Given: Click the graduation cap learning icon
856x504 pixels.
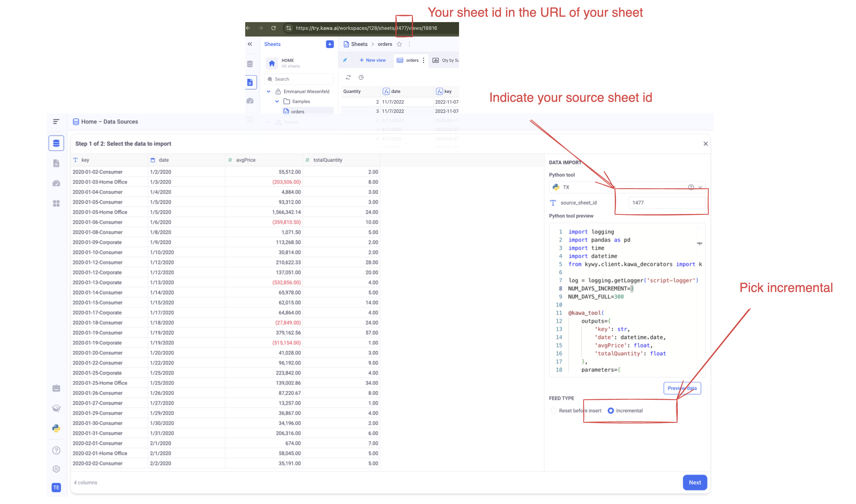Looking at the screenshot, I should pos(56,408).
